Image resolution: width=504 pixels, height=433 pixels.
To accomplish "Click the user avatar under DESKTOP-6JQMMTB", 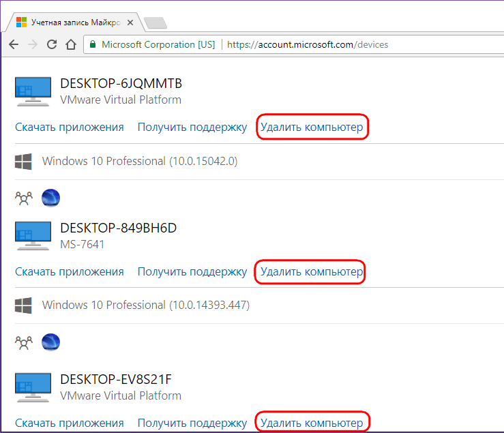I will coord(50,198).
